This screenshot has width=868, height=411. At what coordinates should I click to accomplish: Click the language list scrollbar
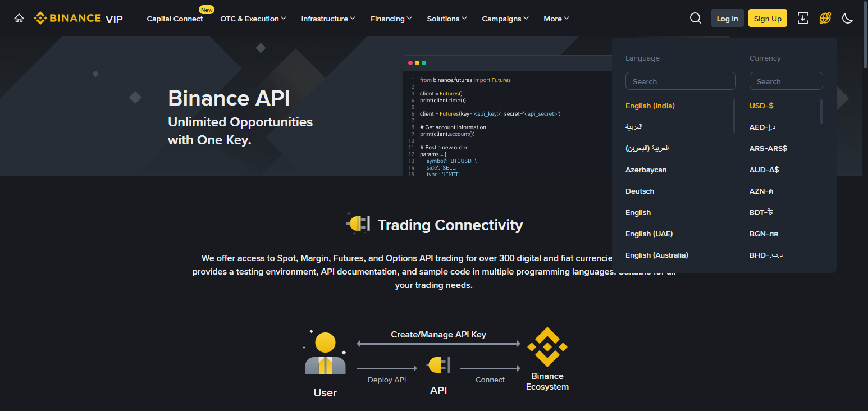[734, 116]
